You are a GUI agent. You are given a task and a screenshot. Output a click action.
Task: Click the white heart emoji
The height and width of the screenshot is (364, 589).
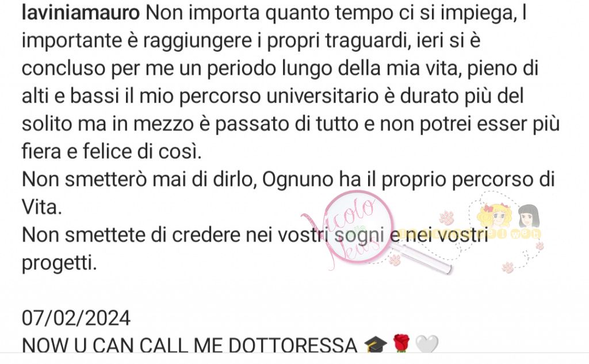[427, 345]
